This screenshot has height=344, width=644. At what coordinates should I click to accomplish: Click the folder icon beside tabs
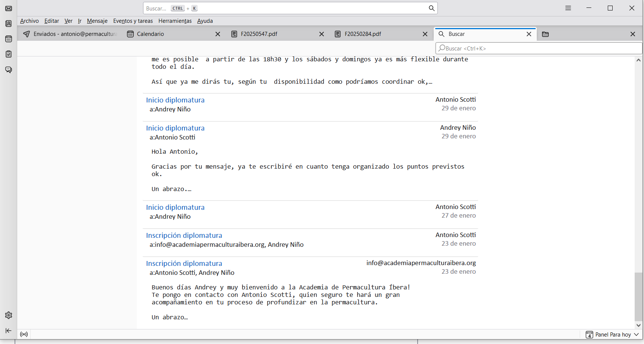[x=545, y=34]
